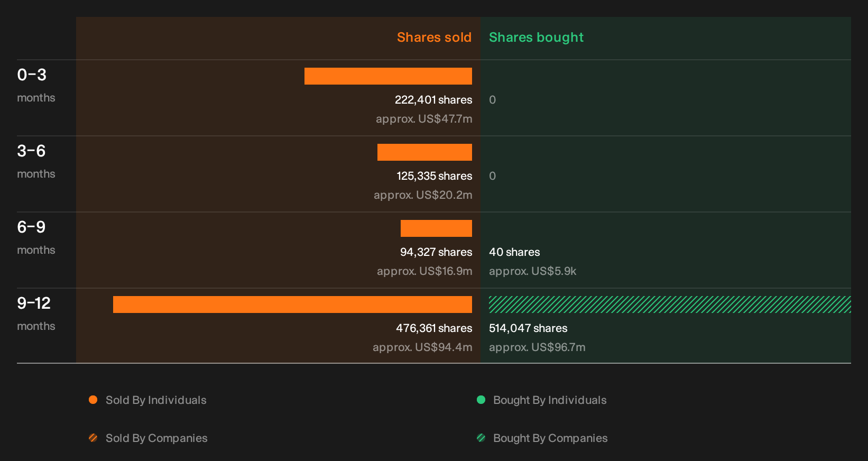Screen dimensions: 868x461
Task: Click the 40 shares bought value
Action: coord(514,252)
